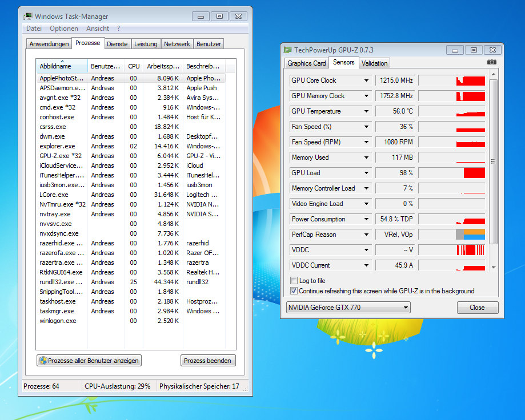
Task: Switch to the Dienste tab
Action: (117, 44)
